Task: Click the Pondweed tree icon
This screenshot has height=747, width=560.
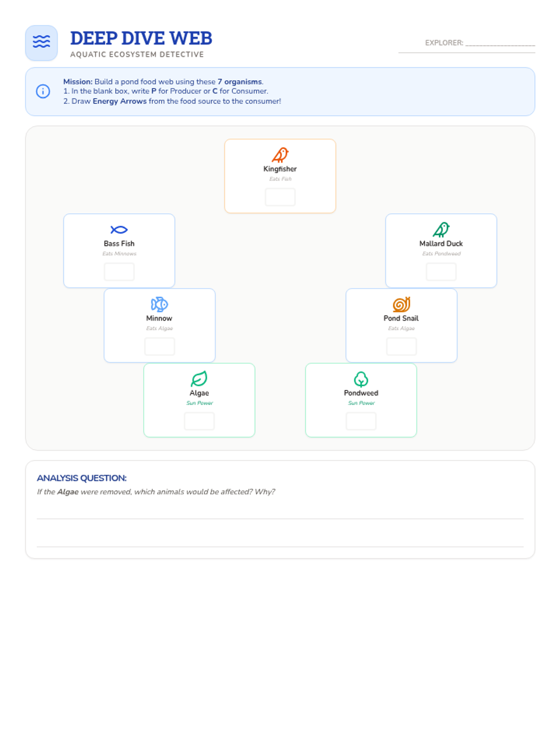Action: click(361, 379)
